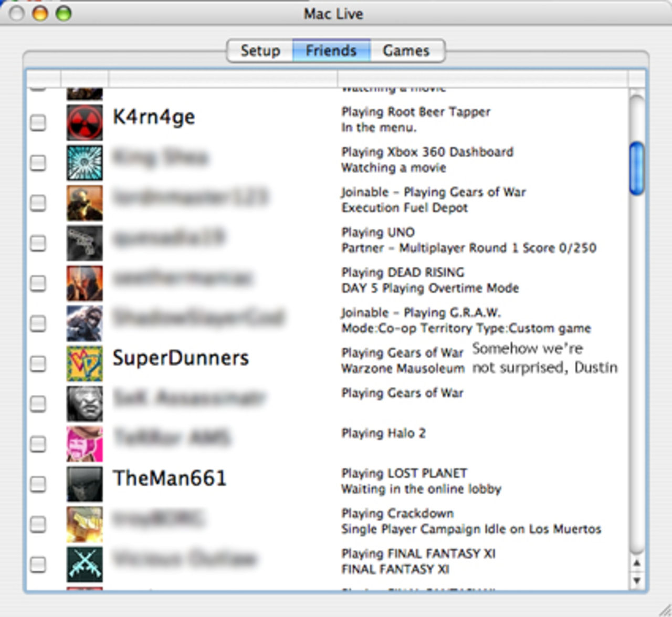Click the scrollbar up arrow
Screen dimensions: 672x617
(637, 563)
